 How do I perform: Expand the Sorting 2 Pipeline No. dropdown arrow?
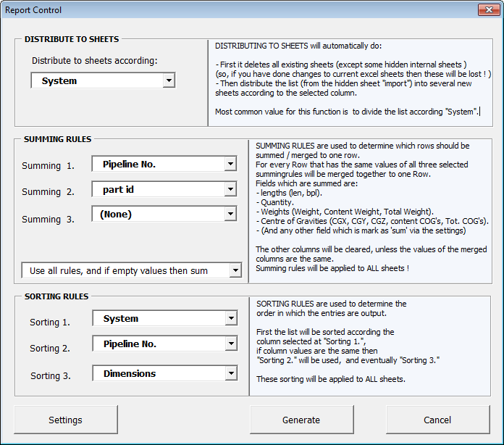coord(231,344)
